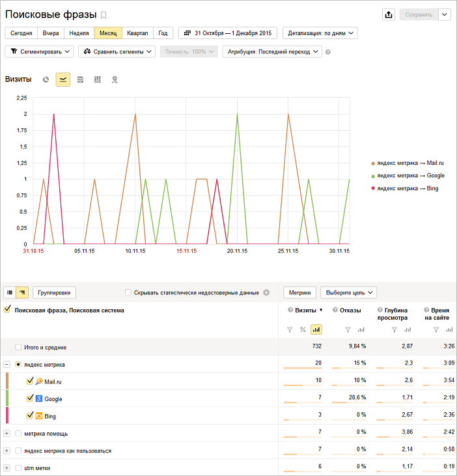The height and width of the screenshot is (476, 457).
Task: Switch table to tree list view
Action: (22, 292)
